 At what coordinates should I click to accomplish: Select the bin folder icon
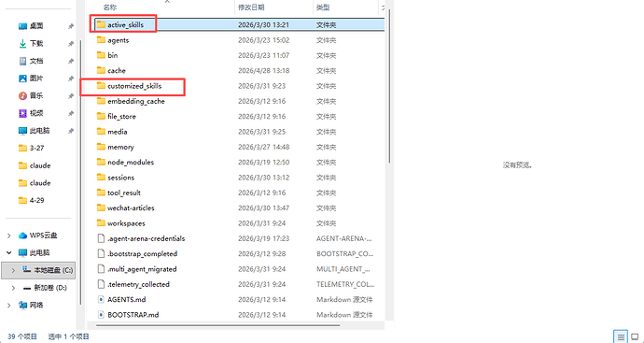(101, 55)
